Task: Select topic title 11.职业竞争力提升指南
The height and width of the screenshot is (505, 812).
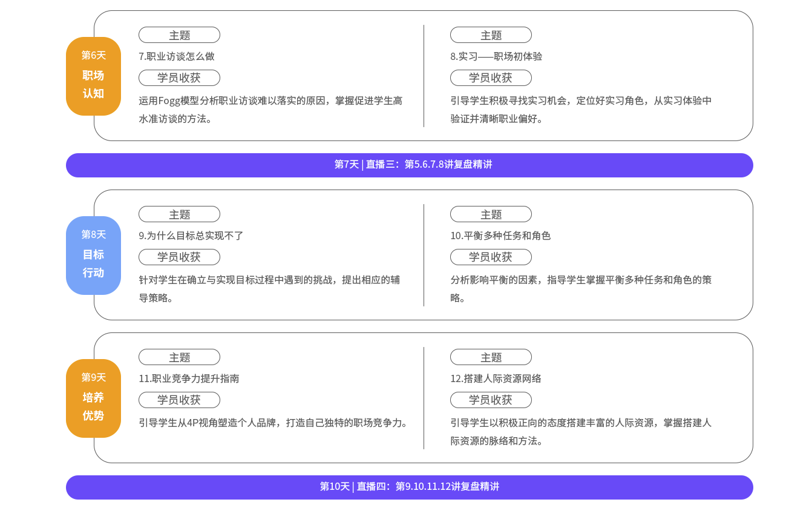Action: click(x=189, y=378)
